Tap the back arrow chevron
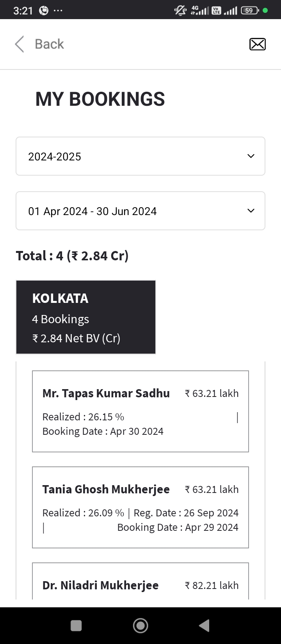 click(20, 44)
